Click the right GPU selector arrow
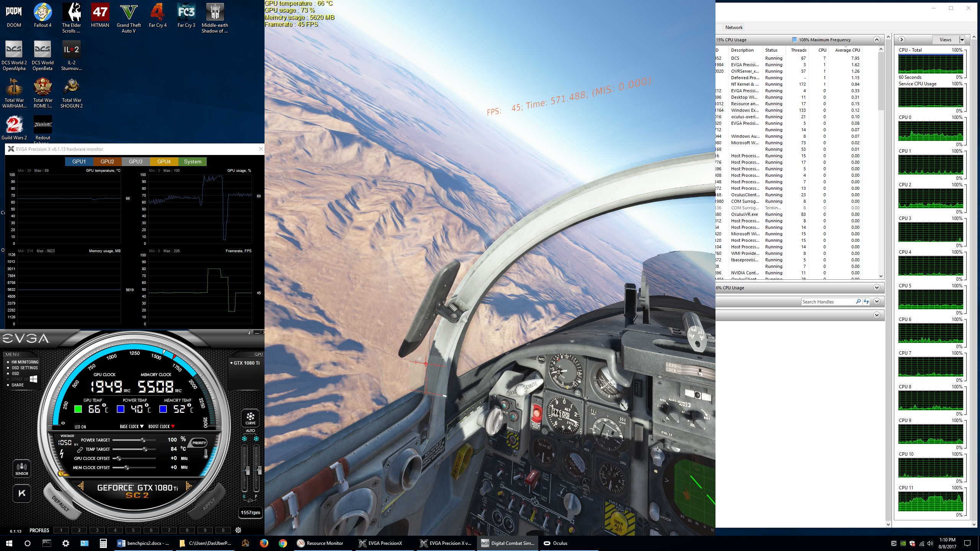The image size is (980, 551). 188,486
